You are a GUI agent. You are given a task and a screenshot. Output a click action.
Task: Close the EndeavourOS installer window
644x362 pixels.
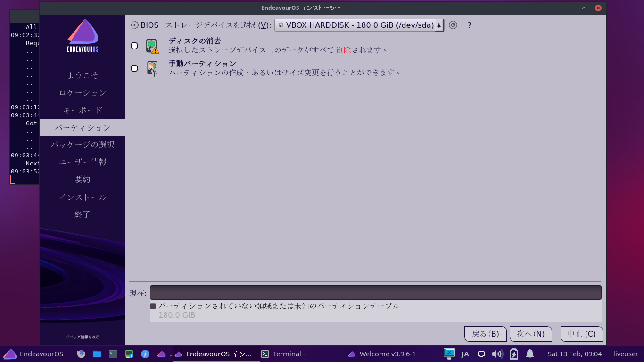click(x=598, y=8)
